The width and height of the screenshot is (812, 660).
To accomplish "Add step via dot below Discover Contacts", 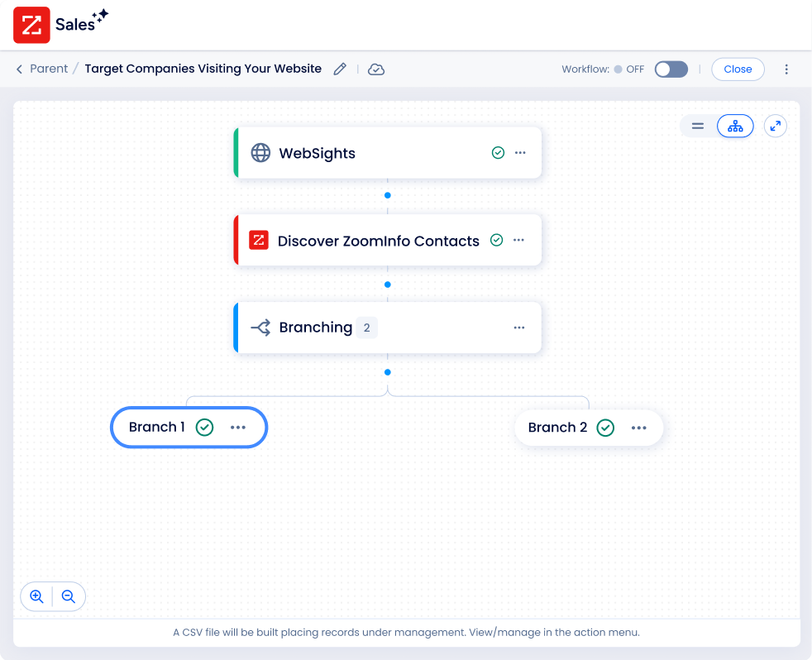I will (387, 285).
